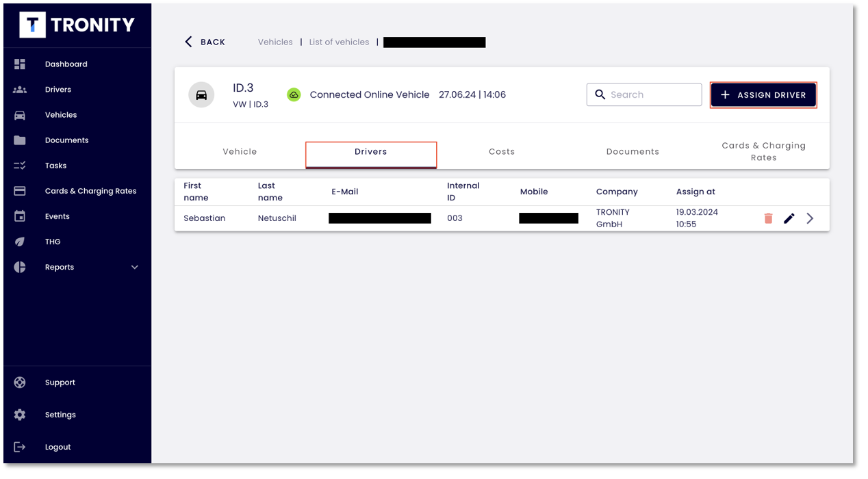The height and width of the screenshot is (479, 868).
Task: Click the TRONITY logo
Action: point(77,25)
